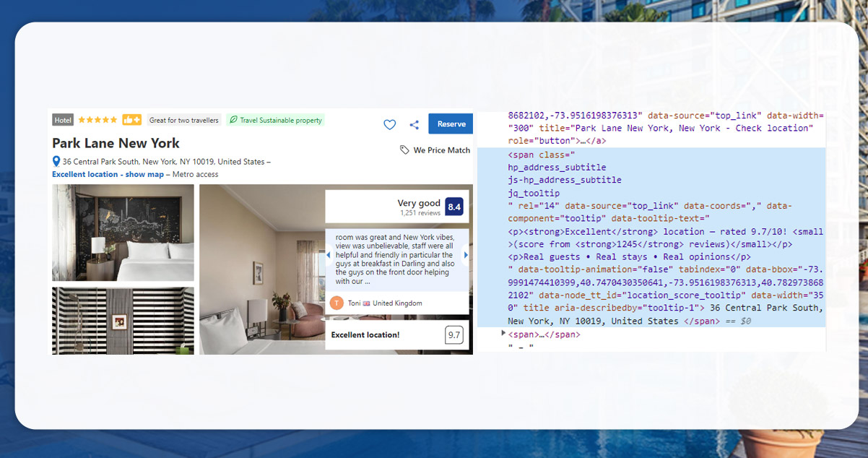
Task: Click the blue map pin icon
Action: 56,162
